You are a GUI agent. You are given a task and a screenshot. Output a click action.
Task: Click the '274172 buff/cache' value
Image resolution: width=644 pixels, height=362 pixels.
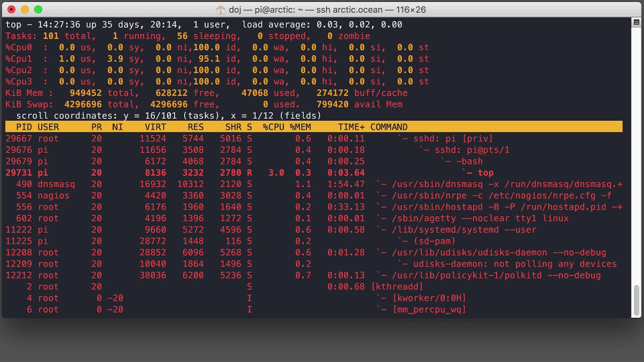(362, 93)
